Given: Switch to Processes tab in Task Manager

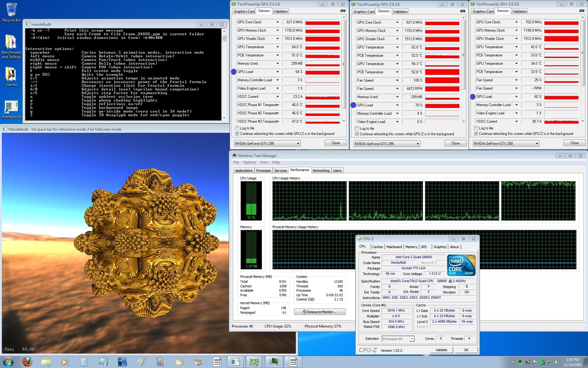Looking at the screenshot, I should click(x=263, y=171).
